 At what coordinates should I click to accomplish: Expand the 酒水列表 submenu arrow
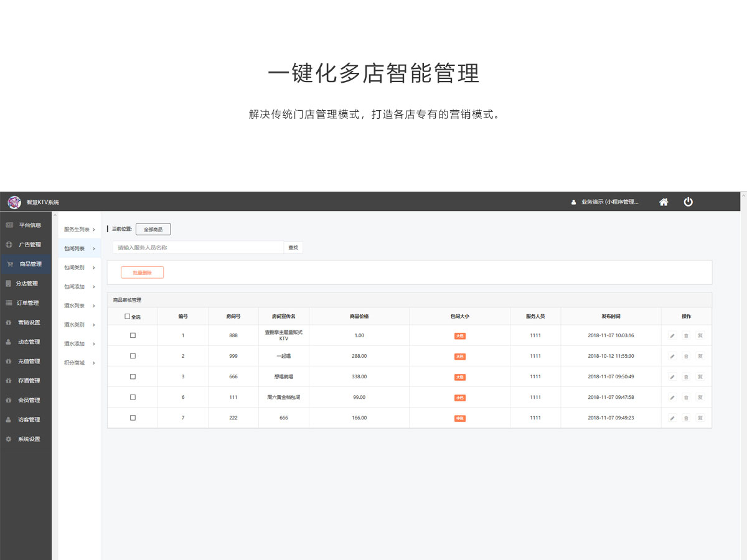pos(93,306)
